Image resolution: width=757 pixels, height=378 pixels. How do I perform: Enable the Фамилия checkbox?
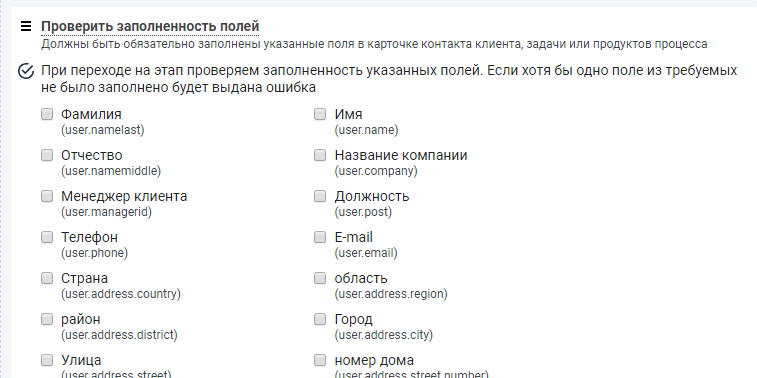click(47, 114)
